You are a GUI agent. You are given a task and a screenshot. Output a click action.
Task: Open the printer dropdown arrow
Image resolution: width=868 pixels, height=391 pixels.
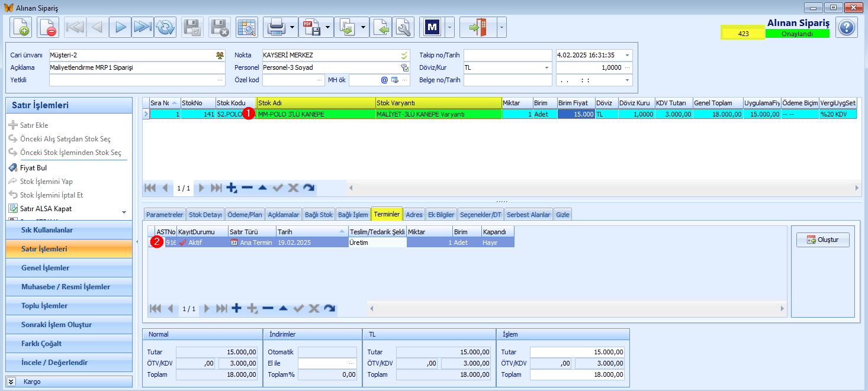pos(292,27)
